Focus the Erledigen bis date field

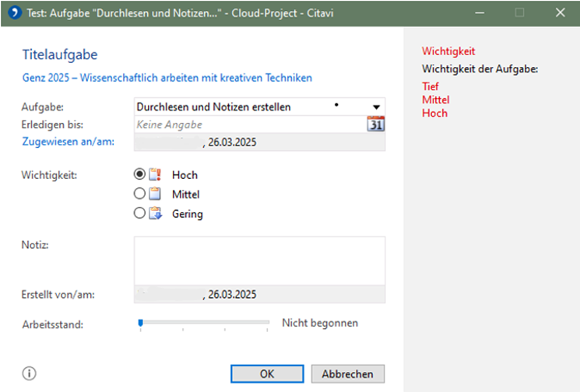coord(249,124)
